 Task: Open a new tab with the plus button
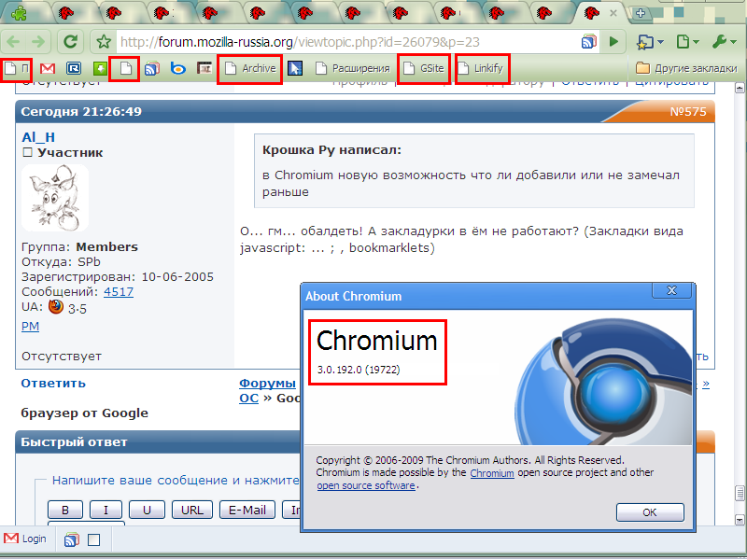pos(641,13)
